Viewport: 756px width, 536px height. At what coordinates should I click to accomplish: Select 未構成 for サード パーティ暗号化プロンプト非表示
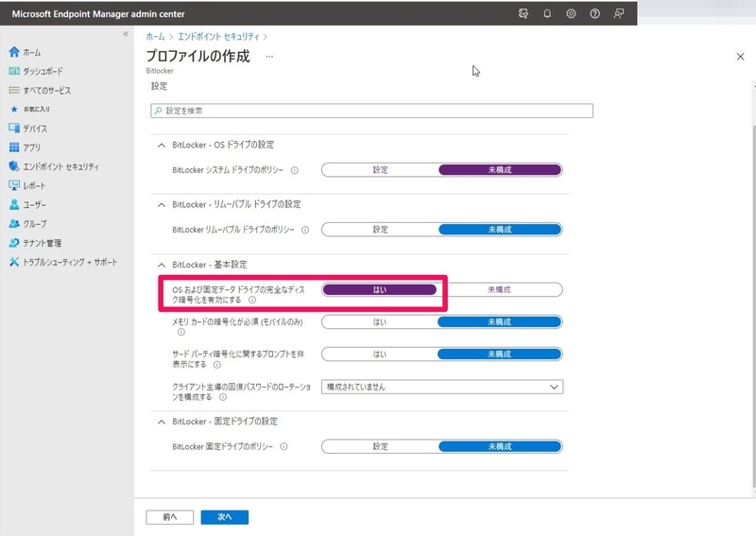tap(500, 354)
